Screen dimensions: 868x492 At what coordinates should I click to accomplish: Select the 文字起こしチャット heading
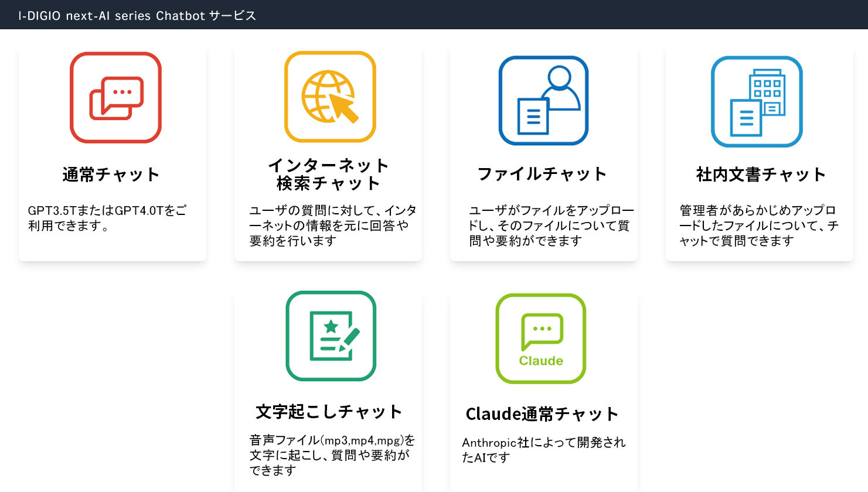click(x=329, y=412)
